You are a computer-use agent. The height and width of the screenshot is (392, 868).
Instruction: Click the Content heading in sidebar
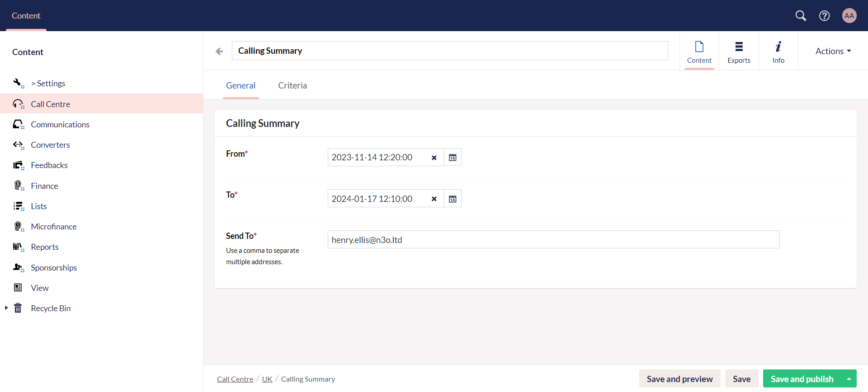click(x=28, y=52)
